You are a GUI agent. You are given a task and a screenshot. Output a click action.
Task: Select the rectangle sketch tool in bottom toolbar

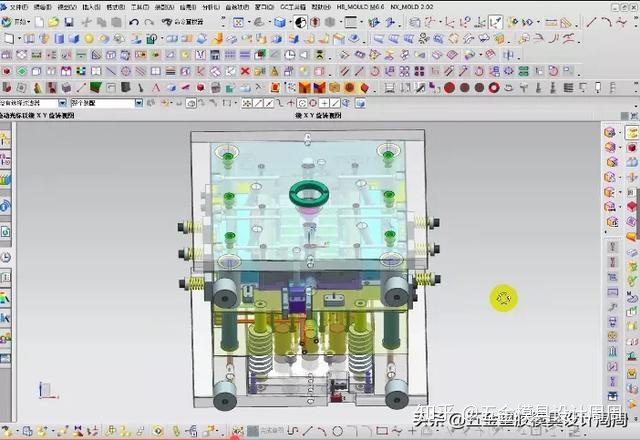click(x=382, y=431)
